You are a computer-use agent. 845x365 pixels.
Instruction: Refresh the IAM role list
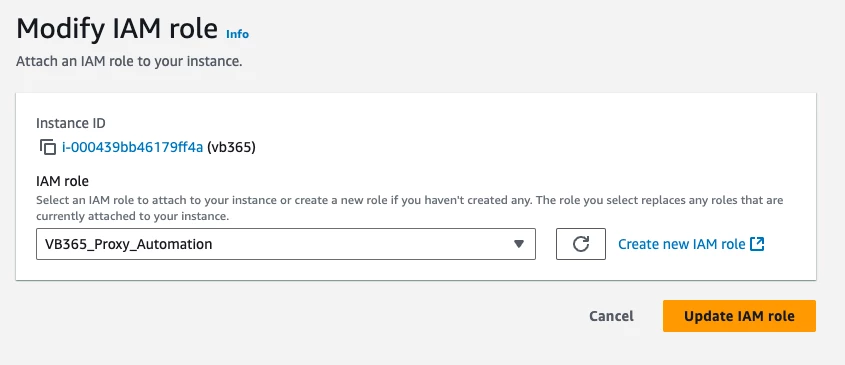(x=580, y=244)
